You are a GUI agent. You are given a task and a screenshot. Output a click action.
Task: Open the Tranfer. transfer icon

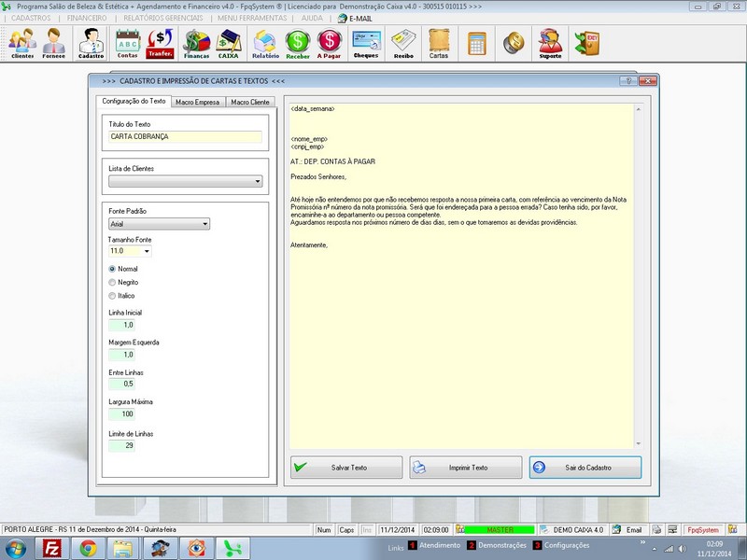[x=160, y=43]
